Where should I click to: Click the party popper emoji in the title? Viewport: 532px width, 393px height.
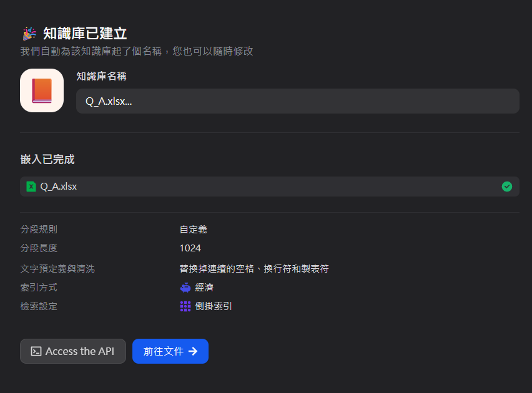[x=29, y=33]
